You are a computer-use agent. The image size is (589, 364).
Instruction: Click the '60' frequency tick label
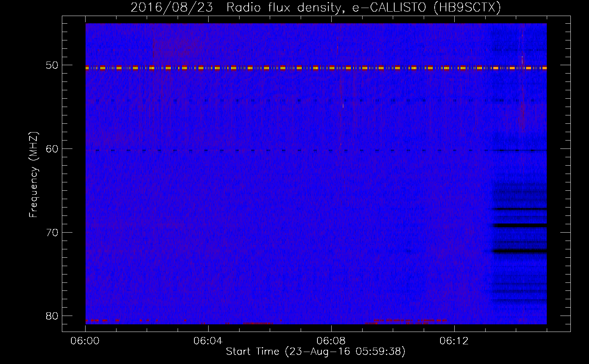point(52,149)
